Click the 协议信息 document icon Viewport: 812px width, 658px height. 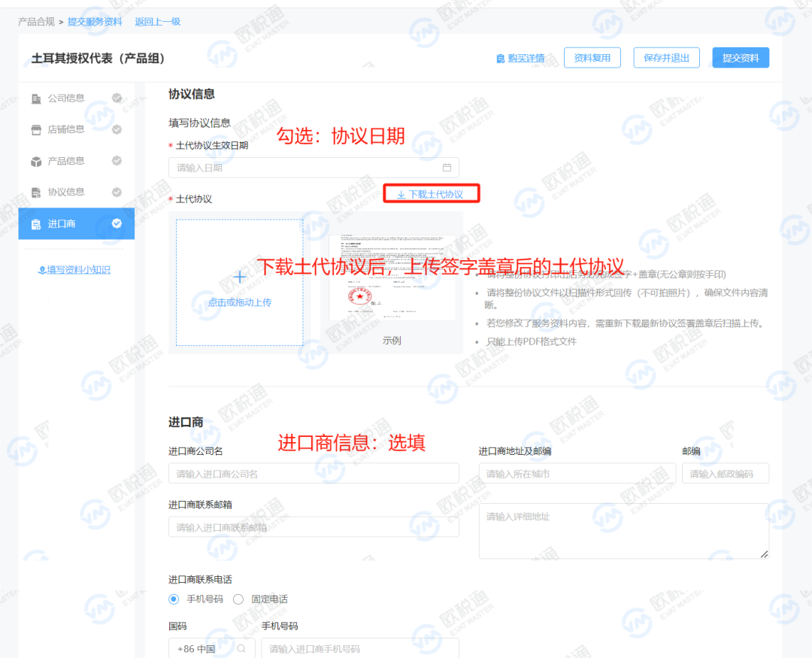pos(36,192)
